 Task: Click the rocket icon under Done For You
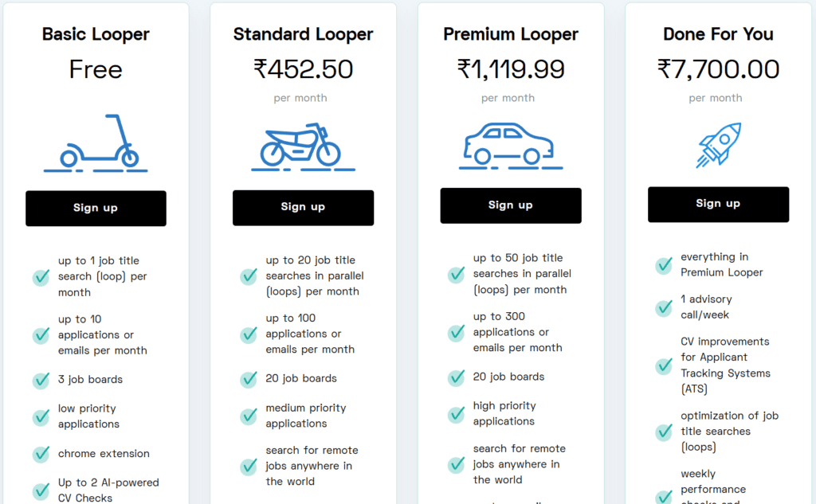pyautogui.click(x=718, y=145)
